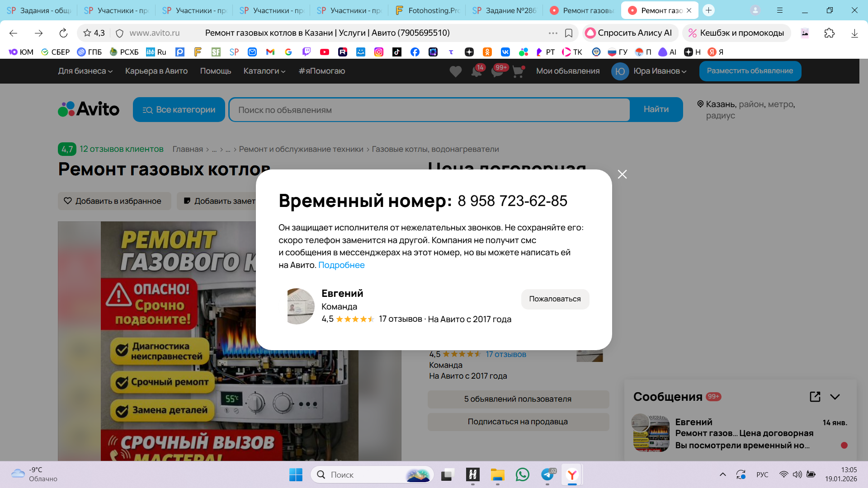Open WhatsApp from the taskbar
The height and width of the screenshot is (488, 868).
click(x=522, y=474)
